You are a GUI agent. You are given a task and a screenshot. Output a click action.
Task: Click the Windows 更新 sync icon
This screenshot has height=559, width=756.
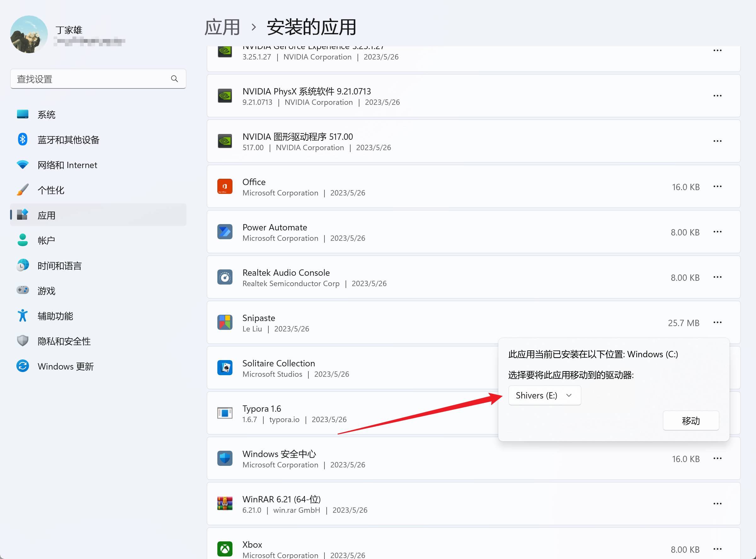[x=23, y=366]
